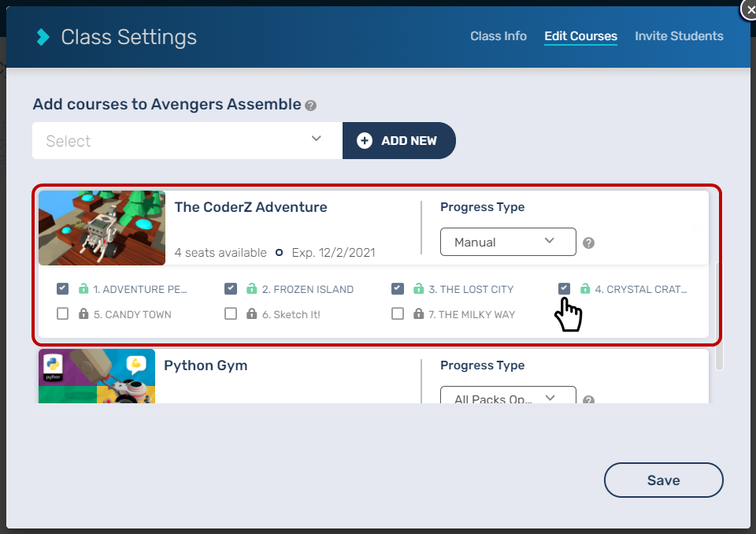Click the 4. CRYSTAL CRAT... label
This screenshot has height=534, width=756.
(641, 289)
